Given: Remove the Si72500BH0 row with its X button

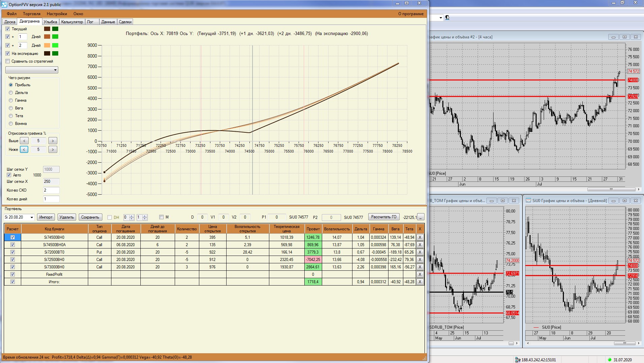Looking at the screenshot, I should coord(420,260).
